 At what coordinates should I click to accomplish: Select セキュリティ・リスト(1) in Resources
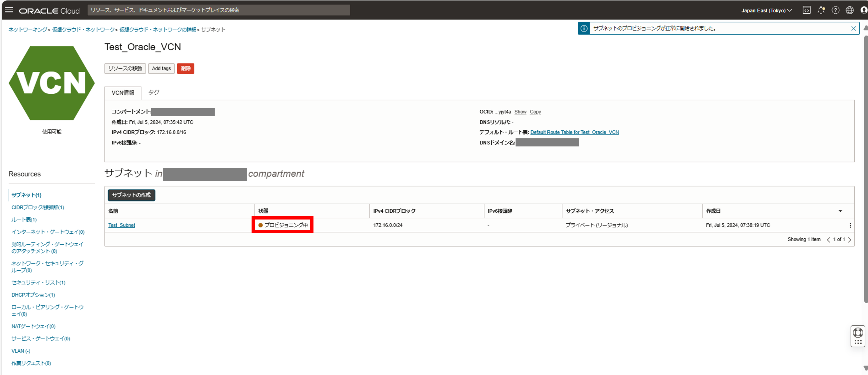coord(38,283)
